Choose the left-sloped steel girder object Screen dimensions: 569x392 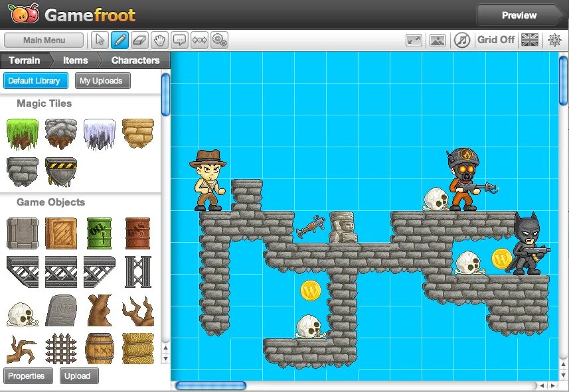pos(23,271)
